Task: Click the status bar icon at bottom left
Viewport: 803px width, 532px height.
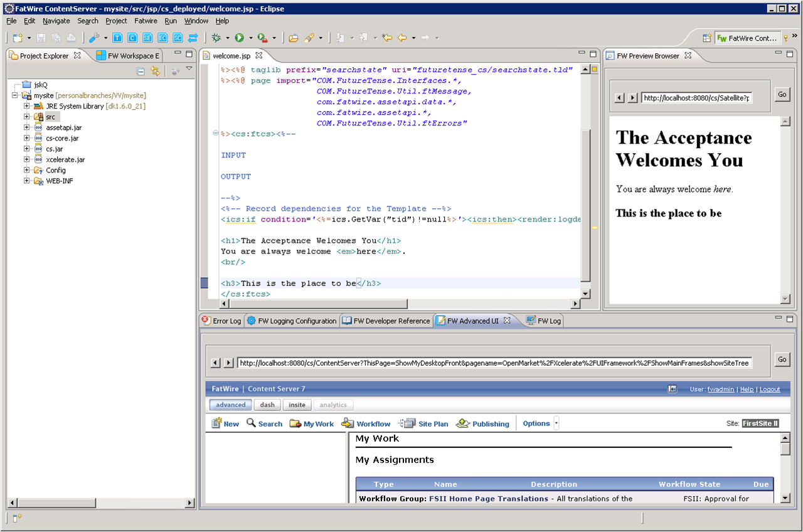Action: 17,518
